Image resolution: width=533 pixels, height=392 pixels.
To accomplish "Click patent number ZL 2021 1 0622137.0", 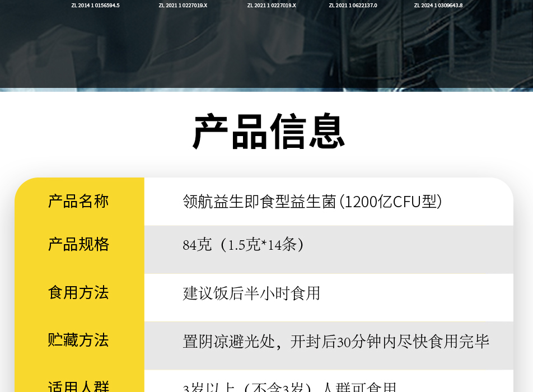I will tap(353, 6).
